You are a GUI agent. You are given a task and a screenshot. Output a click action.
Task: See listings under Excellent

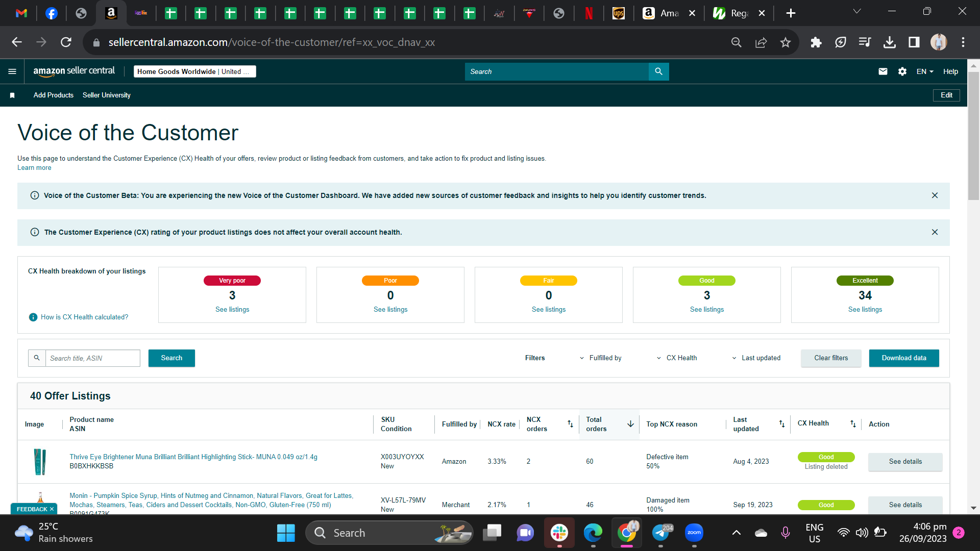pyautogui.click(x=865, y=310)
